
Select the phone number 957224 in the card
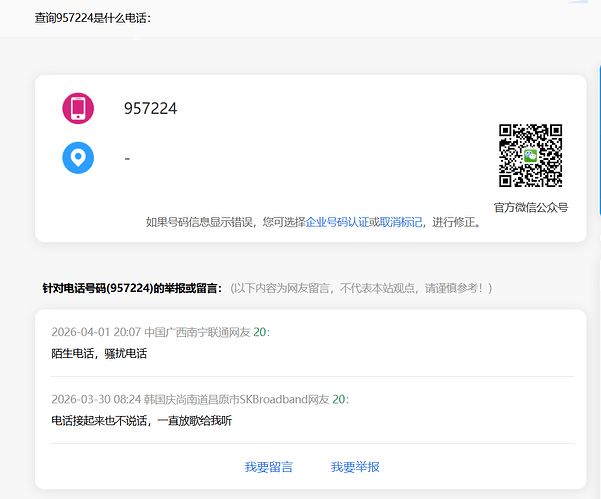coord(150,108)
